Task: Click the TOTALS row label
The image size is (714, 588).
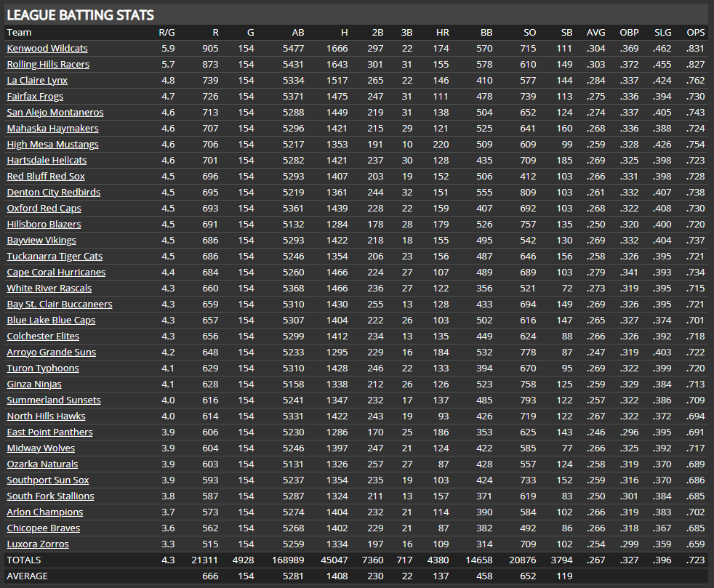Action: point(23,560)
